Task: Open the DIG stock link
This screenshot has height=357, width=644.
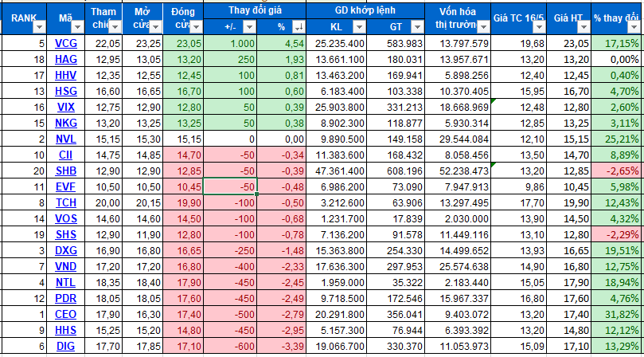Action: click(x=66, y=347)
